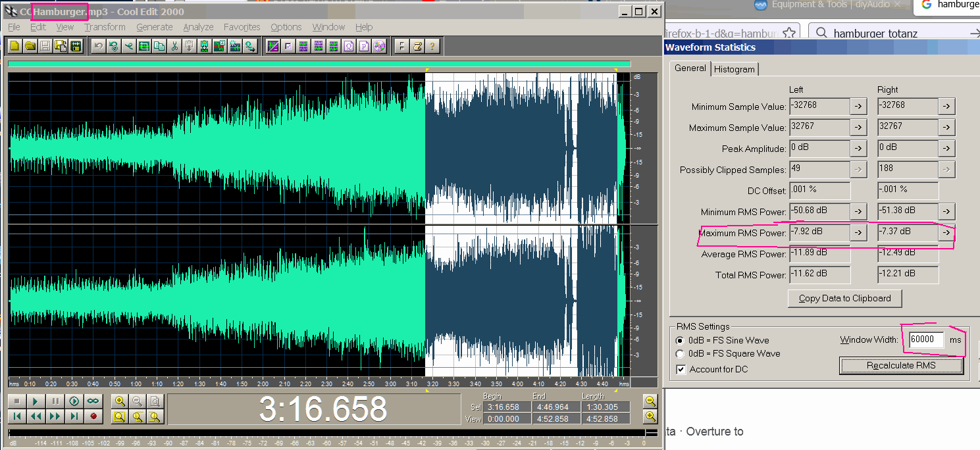Switch to the Histogram tab
Image resolution: width=980 pixels, height=450 pixels.
click(x=735, y=69)
